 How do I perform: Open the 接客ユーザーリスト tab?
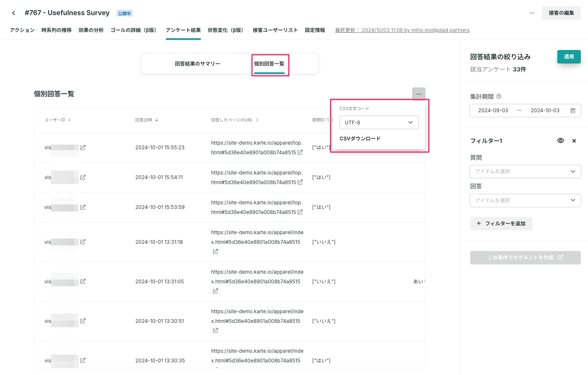coord(275,30)
